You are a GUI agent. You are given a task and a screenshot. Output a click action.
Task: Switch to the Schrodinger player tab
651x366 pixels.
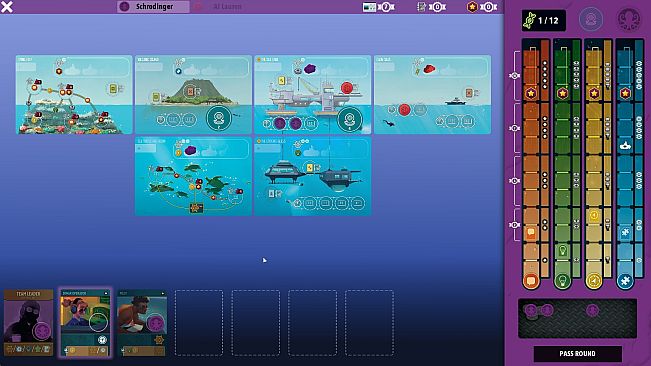click(x=153, y=7)
